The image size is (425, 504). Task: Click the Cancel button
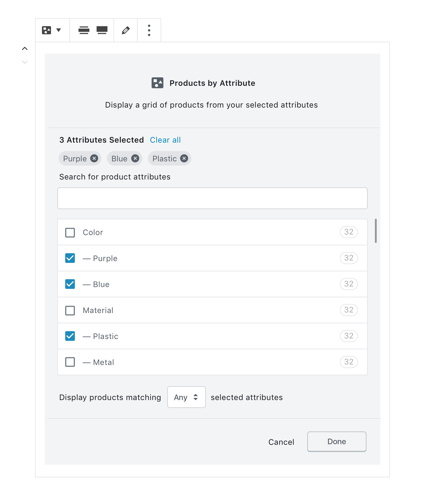click(x=281, y=441)
